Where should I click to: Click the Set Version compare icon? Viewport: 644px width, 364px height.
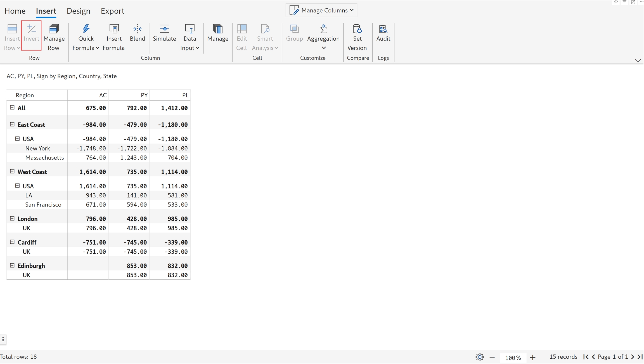click(357, 29)
